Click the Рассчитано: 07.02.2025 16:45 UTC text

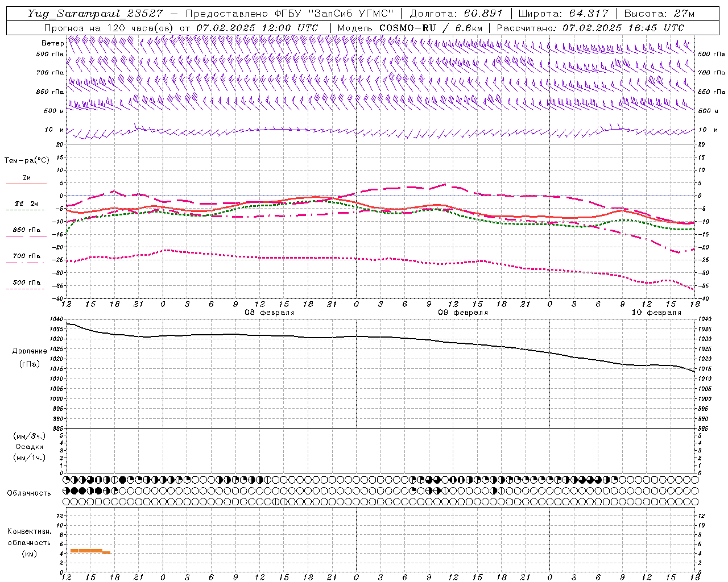(590, 27)
